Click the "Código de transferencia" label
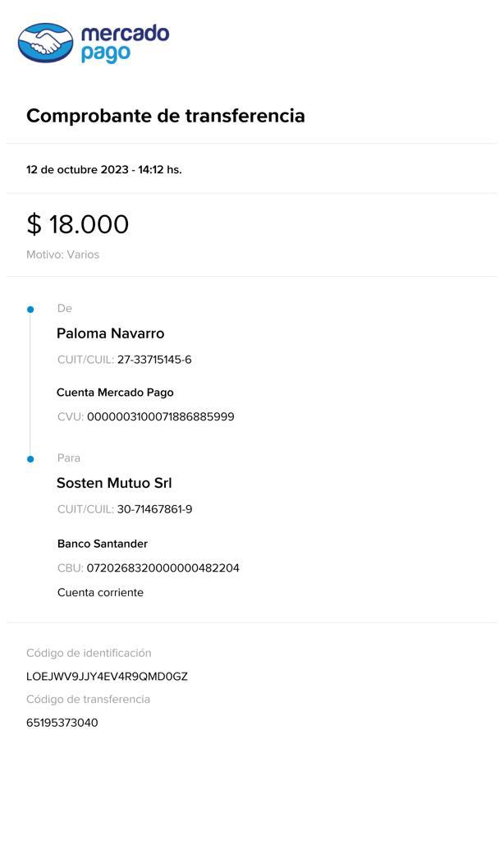 pos(88,699)
